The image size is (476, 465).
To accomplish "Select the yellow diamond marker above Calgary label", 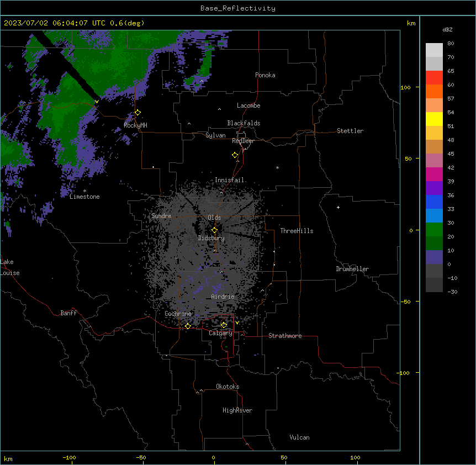I will click(224, 325).
